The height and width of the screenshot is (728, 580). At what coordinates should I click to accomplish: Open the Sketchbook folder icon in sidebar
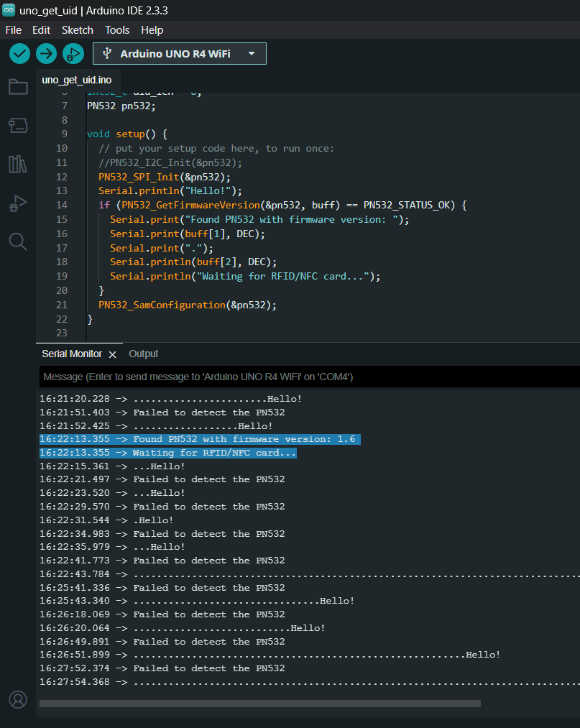click(x=18, y=87)
